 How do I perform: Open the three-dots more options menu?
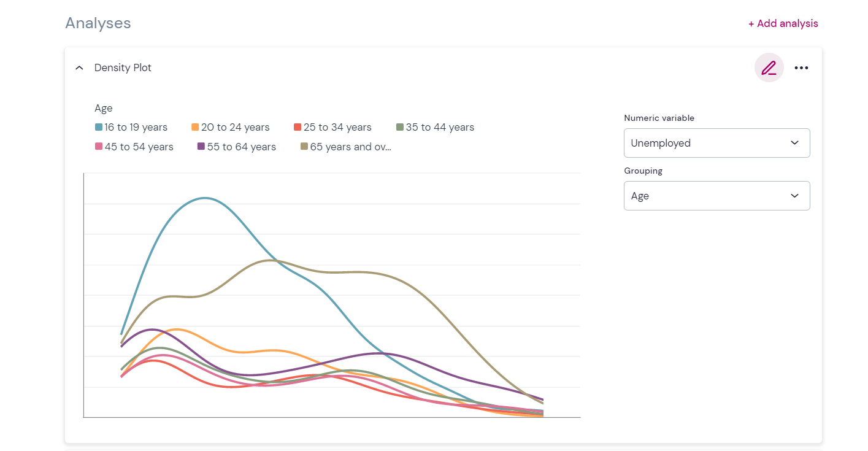tap(801, 68)
